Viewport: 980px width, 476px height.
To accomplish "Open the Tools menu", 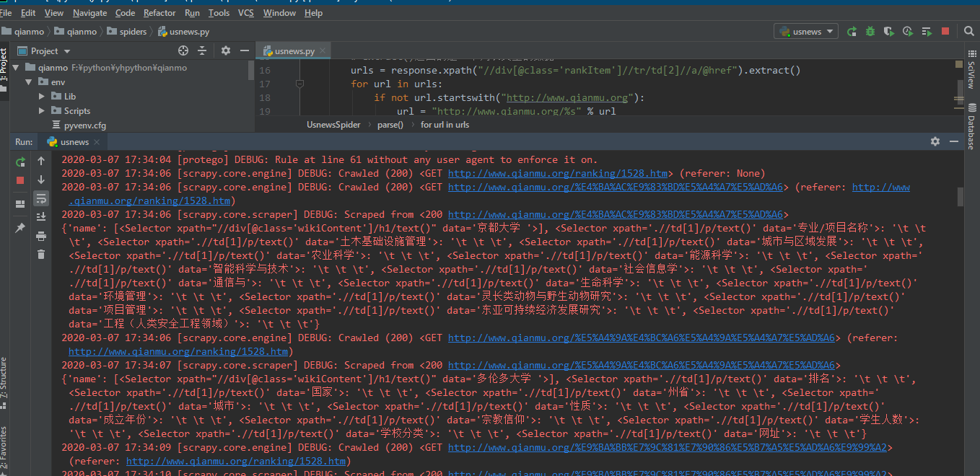I will (x=219, y=13).
